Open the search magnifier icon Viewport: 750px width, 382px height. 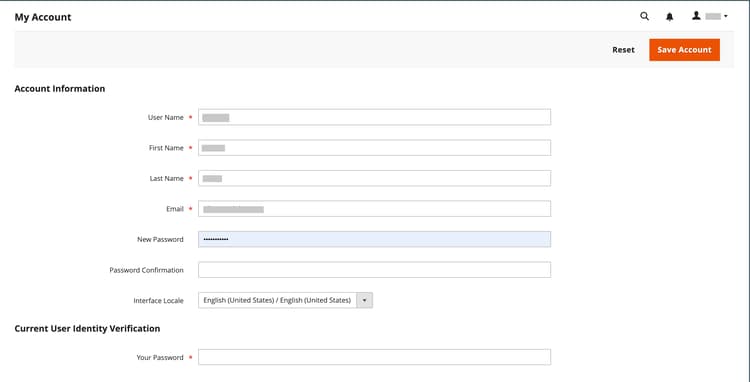[644, 16]
